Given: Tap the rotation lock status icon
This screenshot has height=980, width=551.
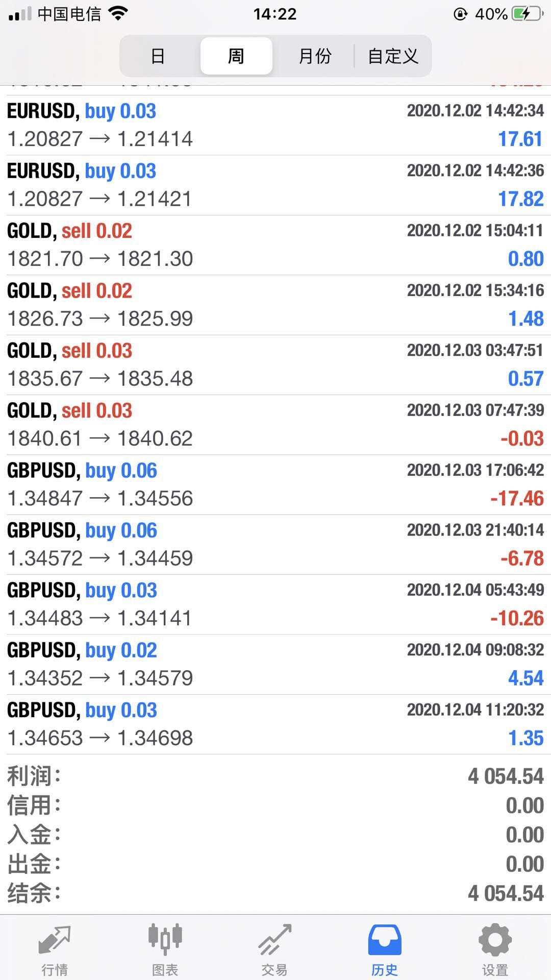Looking at the screenshot, I should click(x=460, y=14).
